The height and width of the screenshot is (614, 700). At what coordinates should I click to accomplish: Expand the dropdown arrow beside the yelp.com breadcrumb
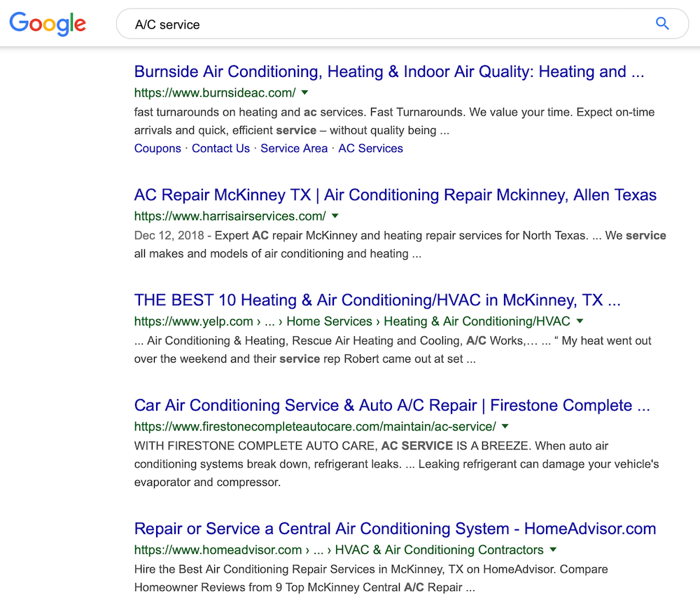(x=580, y=321)
